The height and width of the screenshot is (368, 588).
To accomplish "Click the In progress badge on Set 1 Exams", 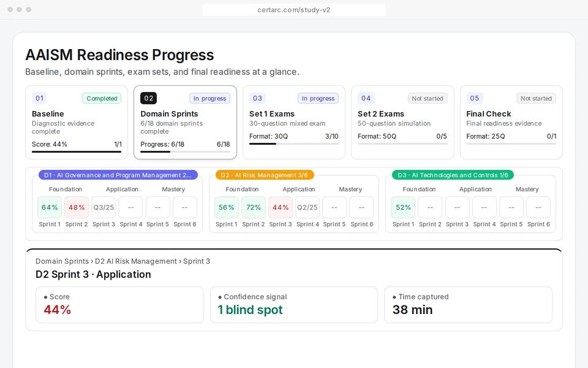I will [x=318, y=98].
